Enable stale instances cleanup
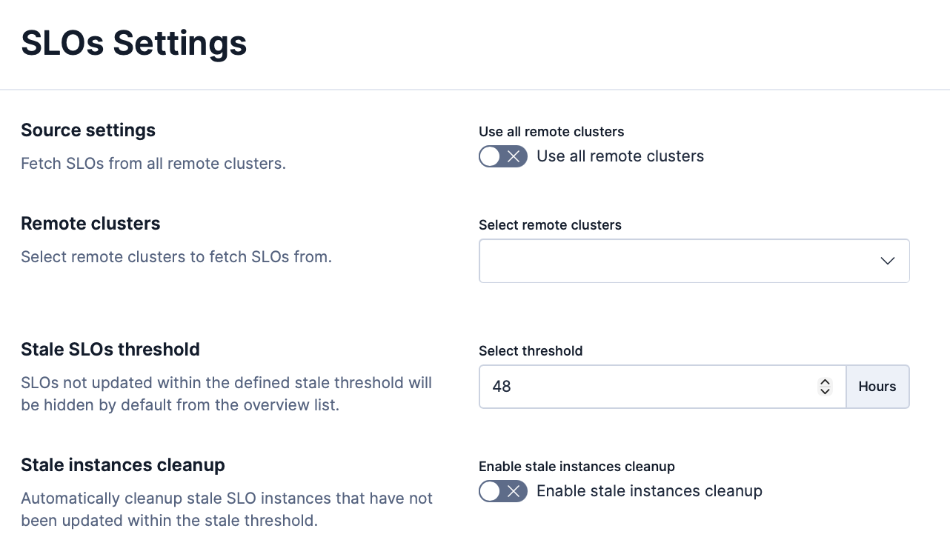The width and height of the screenshot is (950, 560). coord(502,491)
